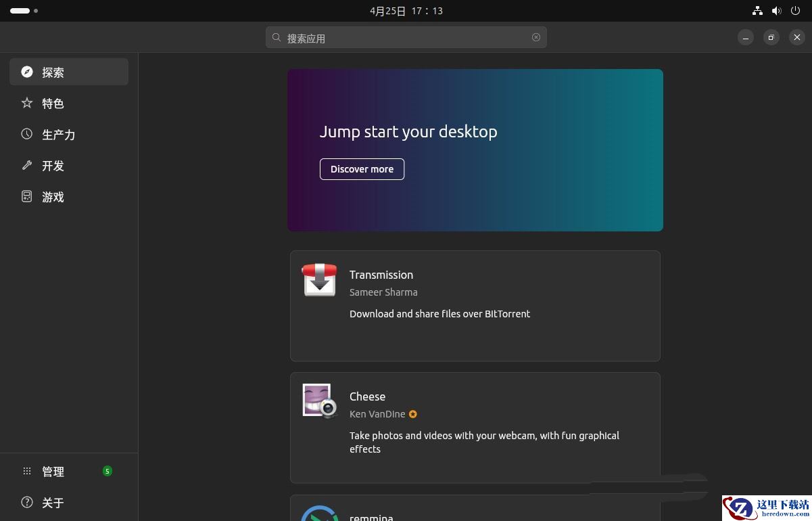Click publisher name Ken VanDine
The image size is (812, 521).
click(x=377, y=414)
